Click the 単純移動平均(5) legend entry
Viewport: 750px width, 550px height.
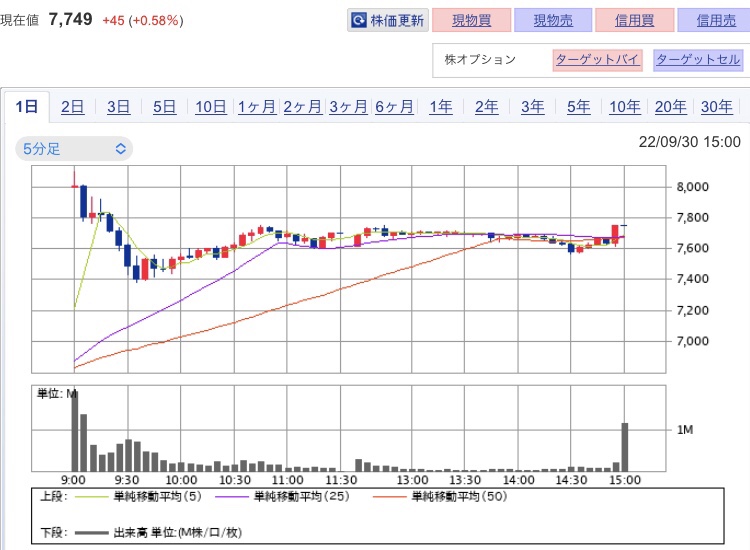click(138, 496)
